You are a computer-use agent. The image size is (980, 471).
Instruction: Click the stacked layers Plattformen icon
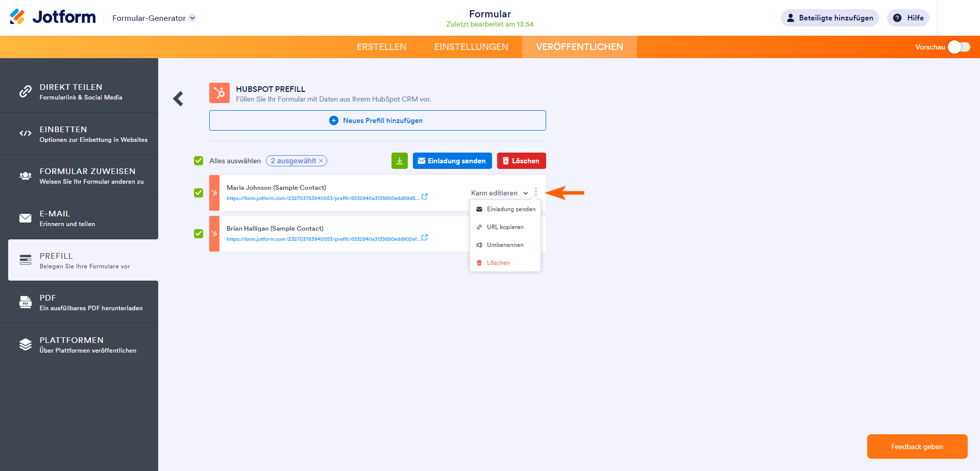(26, 344)
